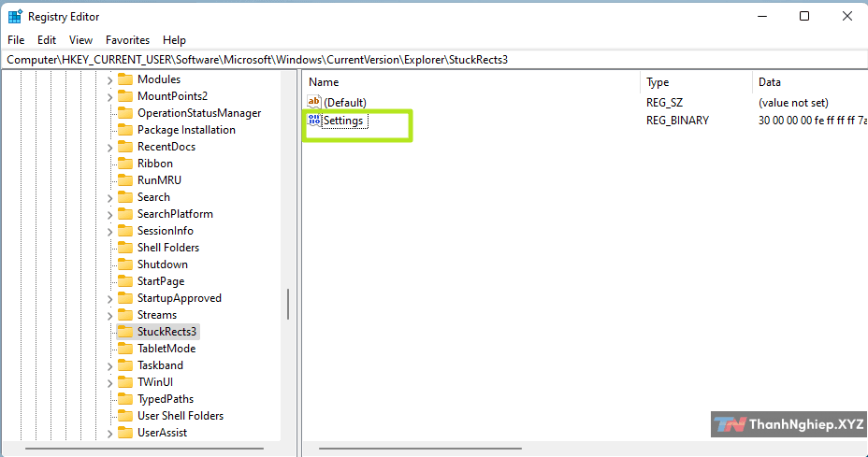Screen dimensions: 868x457
Task: Expand the MountPoints2 key
Action: coord(109,97)
